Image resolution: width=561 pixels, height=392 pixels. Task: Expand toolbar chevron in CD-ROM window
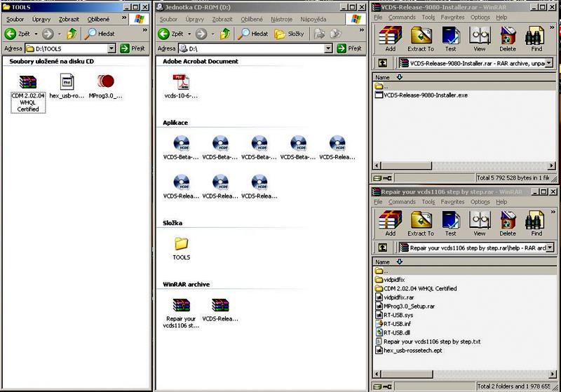361,30
